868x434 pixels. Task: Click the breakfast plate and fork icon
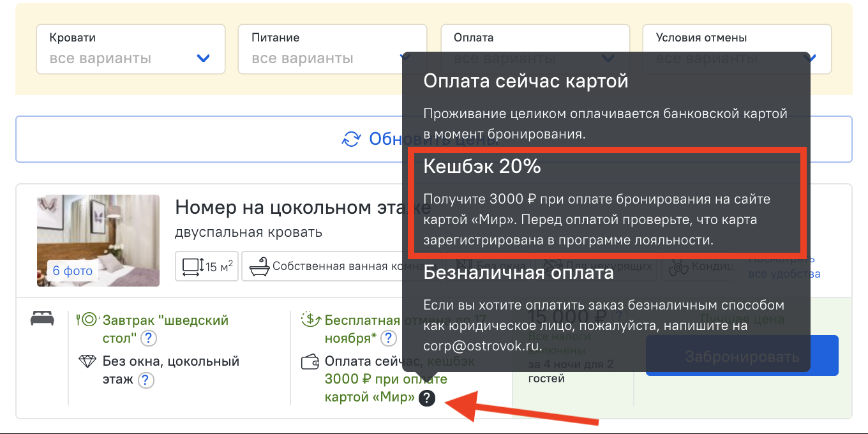pyautogui.click(x=86, y=320)
